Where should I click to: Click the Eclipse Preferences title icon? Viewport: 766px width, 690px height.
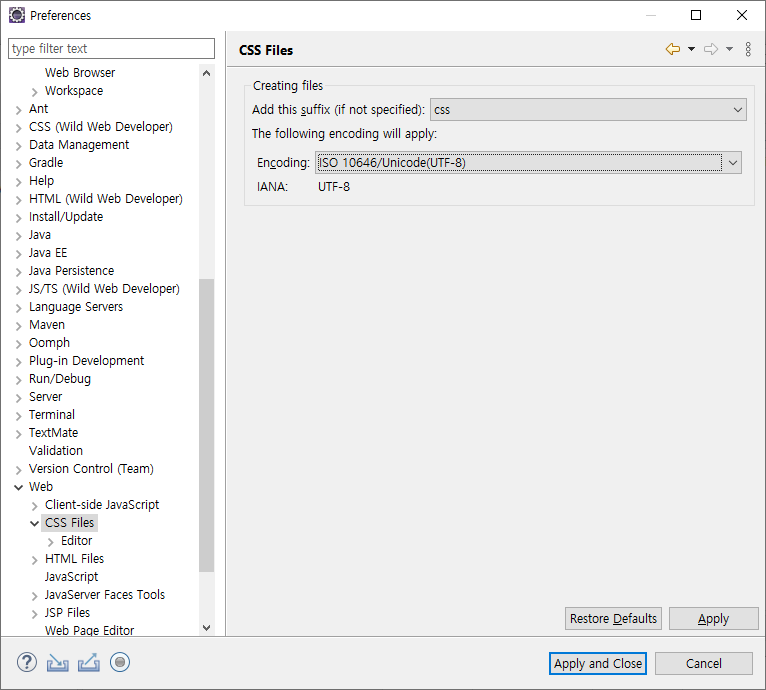coord(17,15)
